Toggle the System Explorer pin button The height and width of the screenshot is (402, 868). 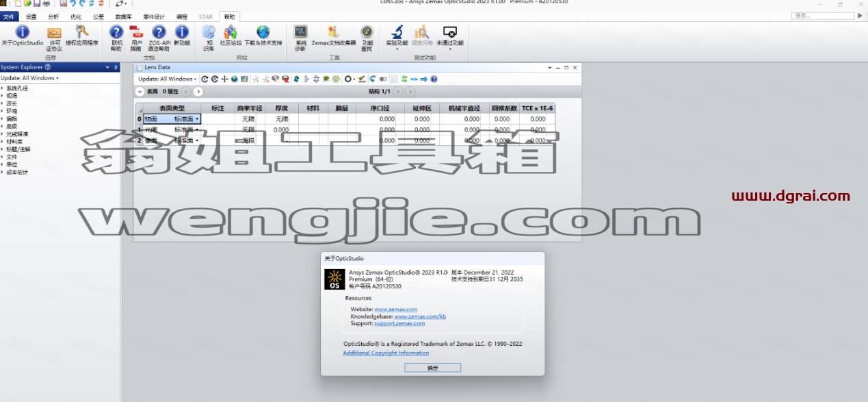coord(116,67)
